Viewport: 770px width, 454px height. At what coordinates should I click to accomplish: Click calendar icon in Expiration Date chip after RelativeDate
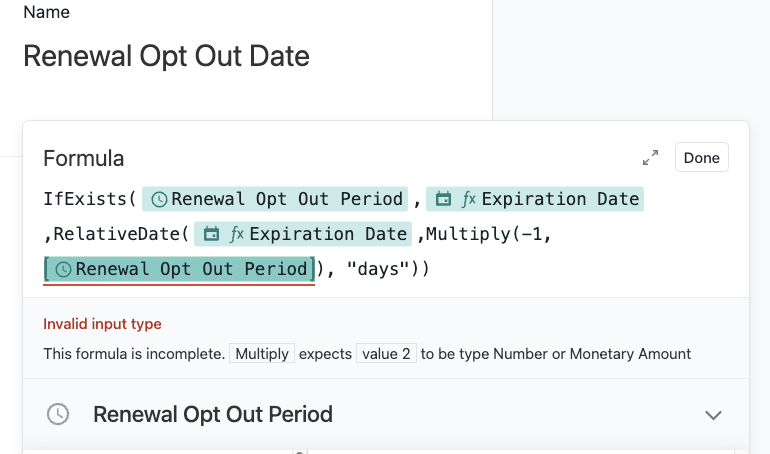pos(212,234)
